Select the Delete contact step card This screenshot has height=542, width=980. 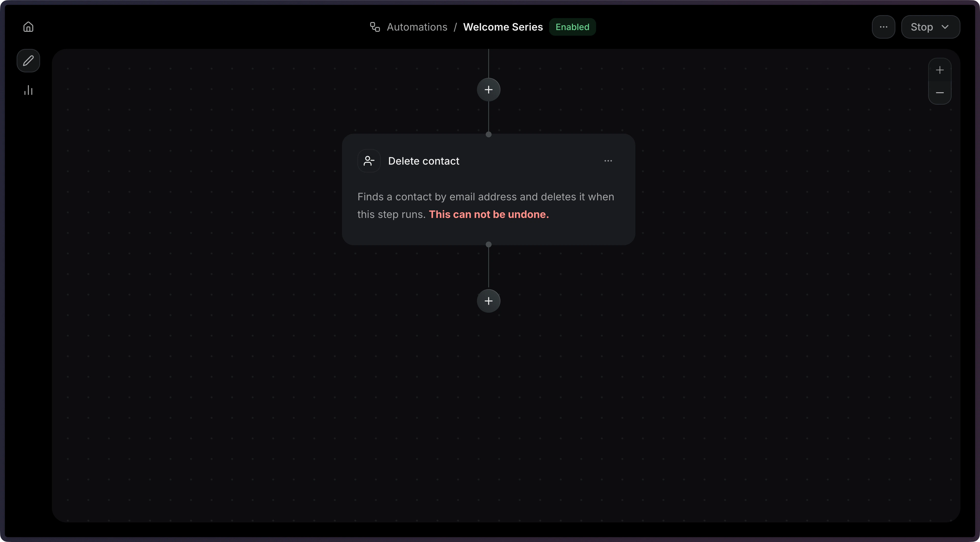pos(489,189)
